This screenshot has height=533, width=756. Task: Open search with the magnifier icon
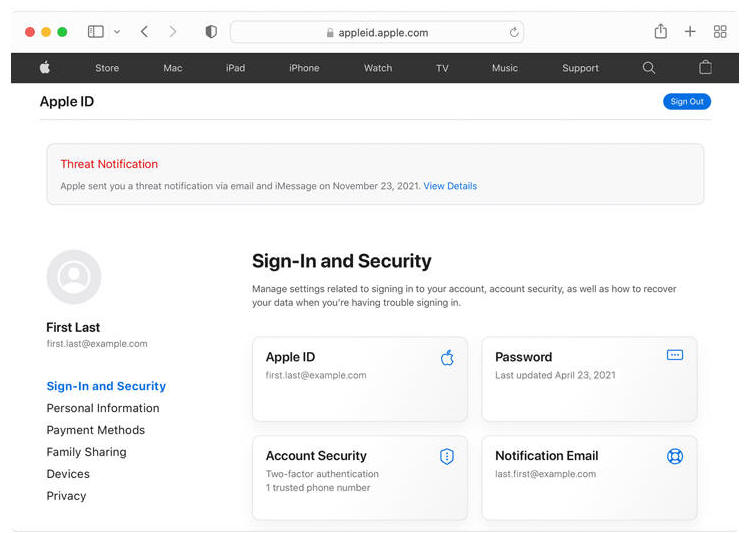coord(648,68)
